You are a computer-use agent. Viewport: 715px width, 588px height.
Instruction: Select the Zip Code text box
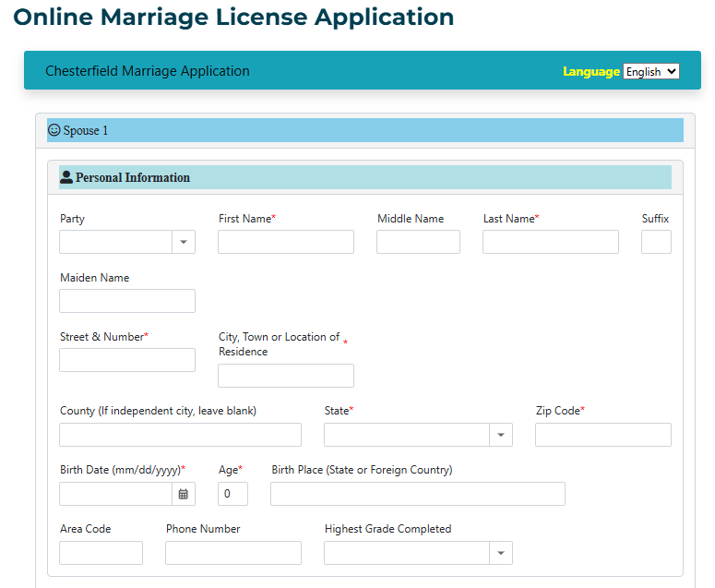[x=603, y=435]
